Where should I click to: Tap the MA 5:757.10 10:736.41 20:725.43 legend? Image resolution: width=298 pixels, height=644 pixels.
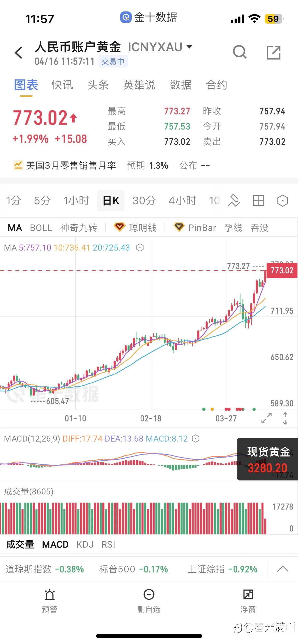tap(67, 247)
